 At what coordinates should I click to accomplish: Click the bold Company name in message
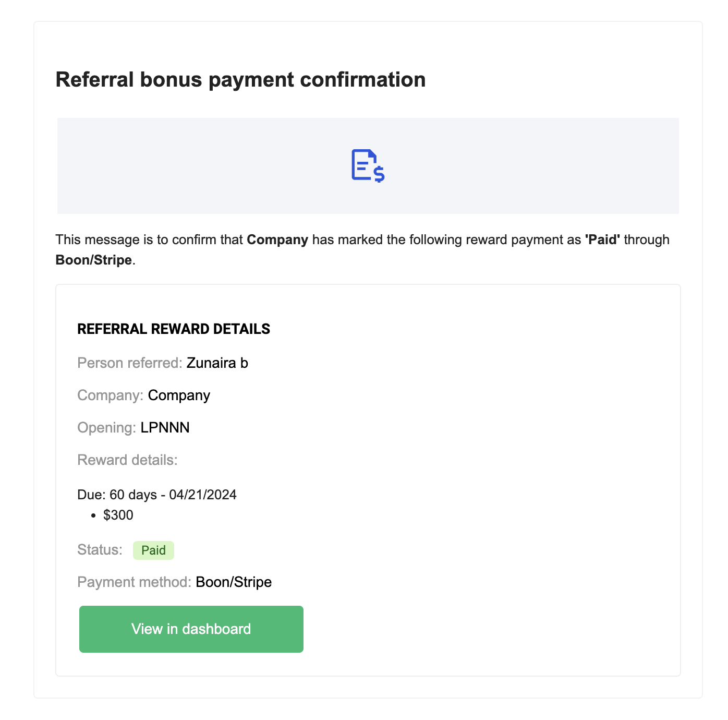277,240
